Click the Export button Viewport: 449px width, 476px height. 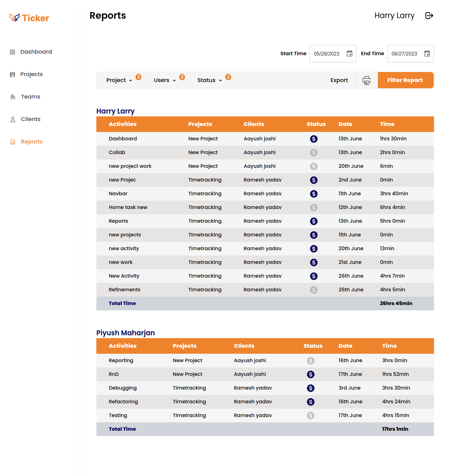[x=339, y=80]
